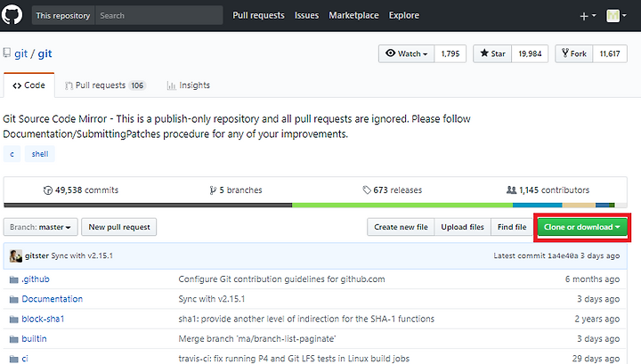The height and width of the screenshot is (364, 641).
Task: Expand the Clone or download menu
Action: [582, 227]
